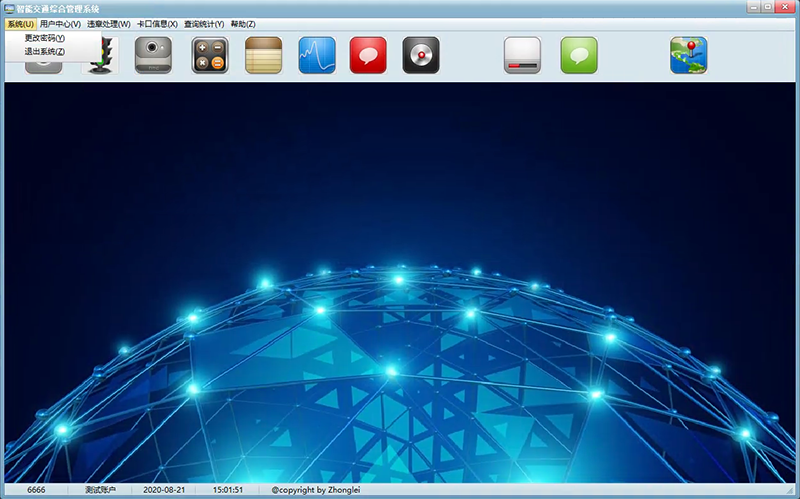Choose 退出系统(Z) in the dropdown menu
Viewport: 800px width, 499px height.
tap(44, 51)
